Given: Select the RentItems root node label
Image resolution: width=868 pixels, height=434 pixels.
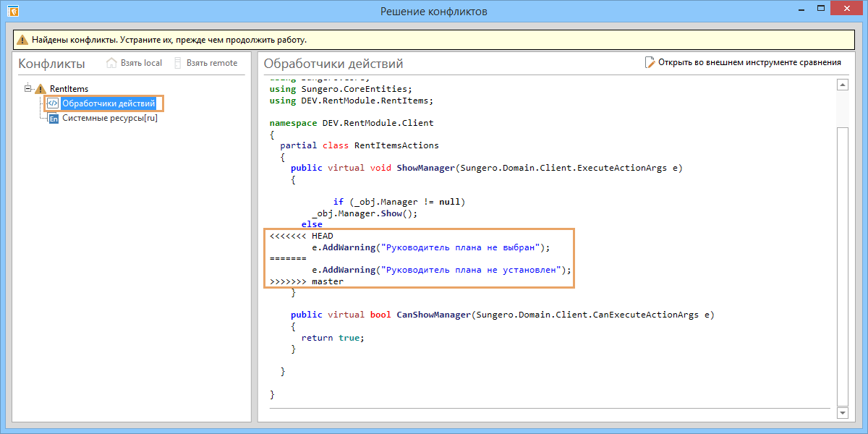Looking at the screenshot, I should pos(69,89).
